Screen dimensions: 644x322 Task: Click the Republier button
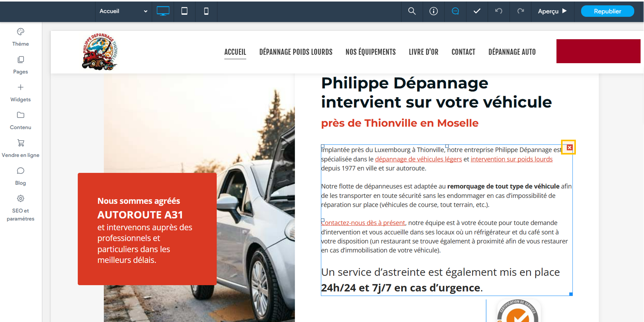607,11
